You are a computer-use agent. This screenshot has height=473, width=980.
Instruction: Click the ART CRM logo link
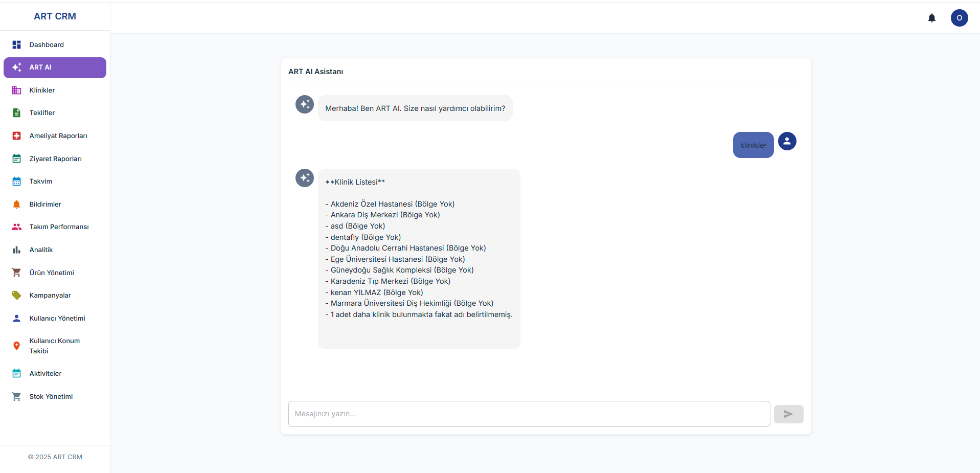tap(55, 16)
